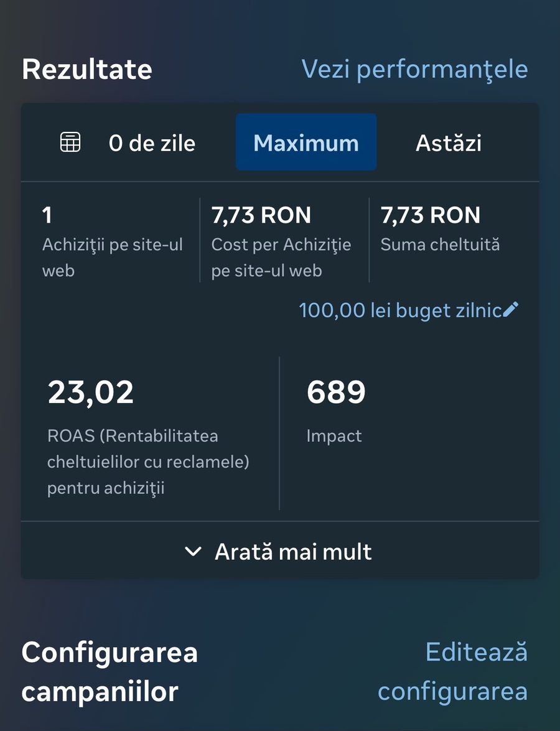This screenshot has height=731, width=560.
Task: Click the ROAS description label
Action: tap(148, 462)
